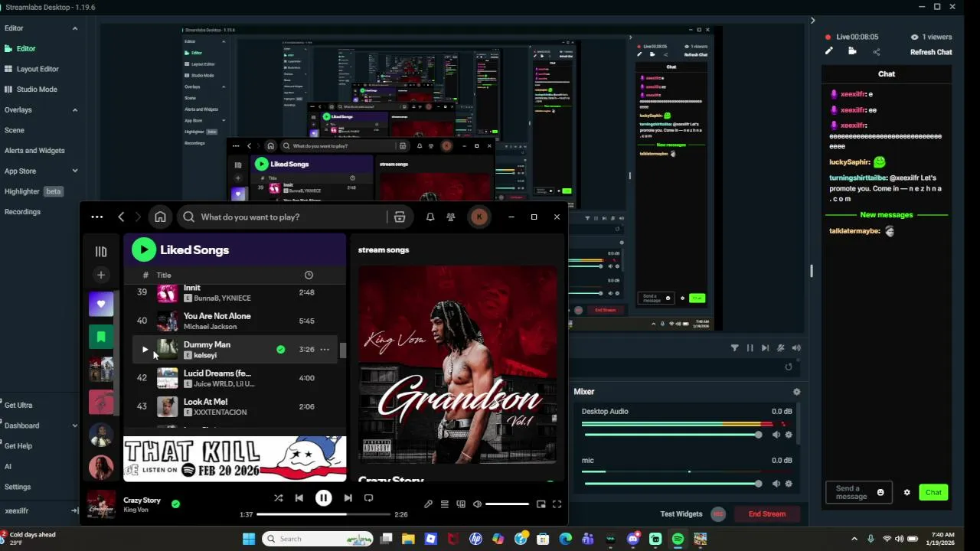Toggle the REC recording button
This screenshot has height=551, width=980.
pos(718,514)
